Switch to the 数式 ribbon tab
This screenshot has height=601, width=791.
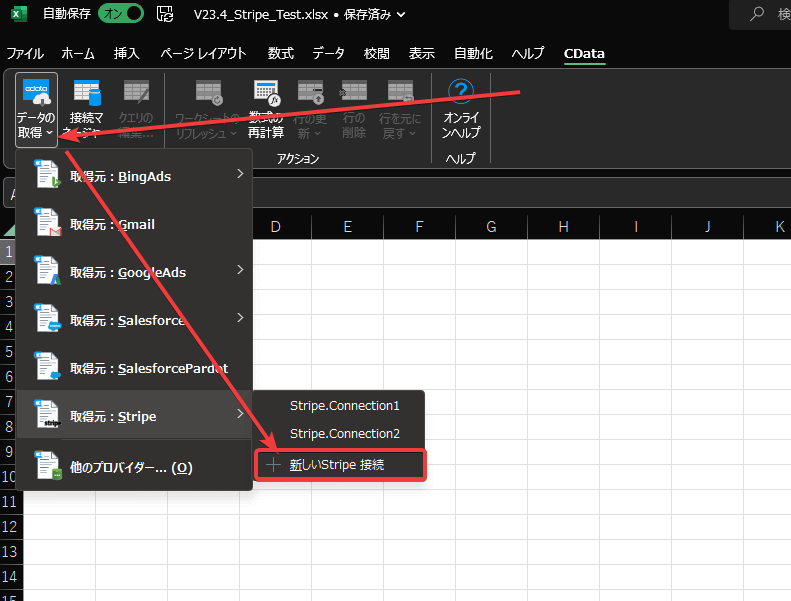(x=280, y=53)
